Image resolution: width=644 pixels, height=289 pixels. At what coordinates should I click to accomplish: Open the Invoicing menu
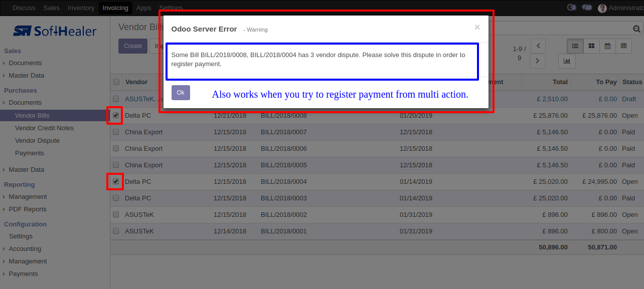coord(115,8)
